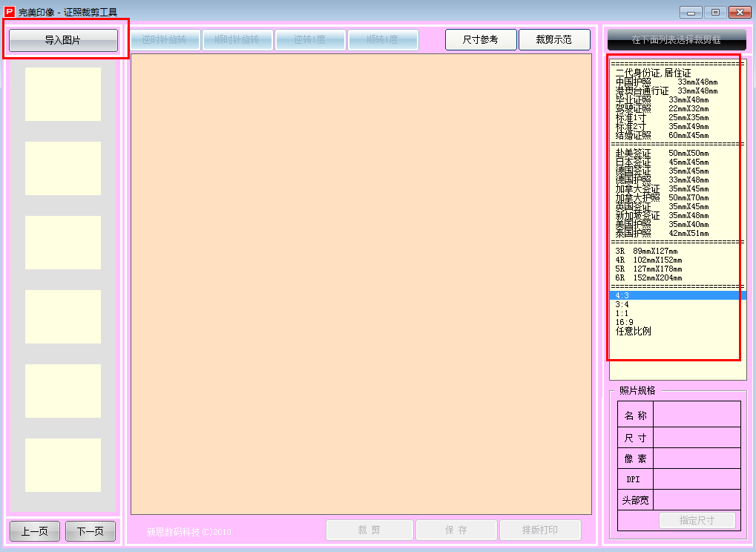Click 逆时针旋转 rotate counterclockwise button

pyautogui.click(x=165, y=39)
